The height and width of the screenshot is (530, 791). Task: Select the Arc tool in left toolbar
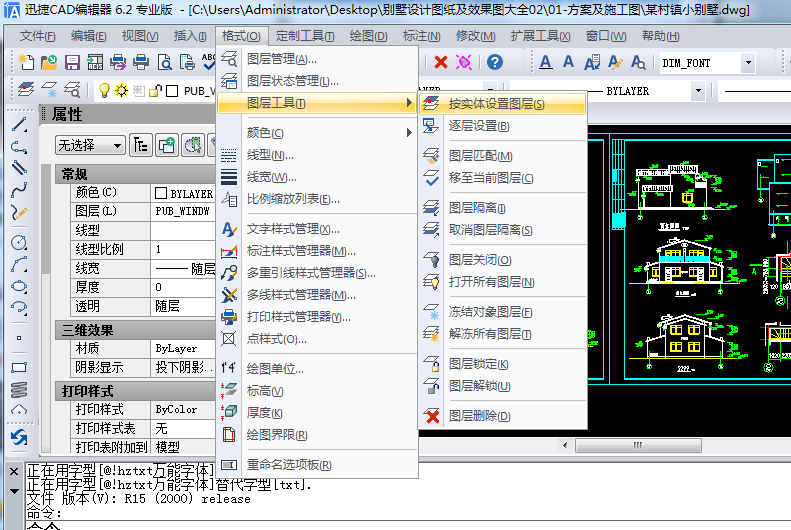19,264
